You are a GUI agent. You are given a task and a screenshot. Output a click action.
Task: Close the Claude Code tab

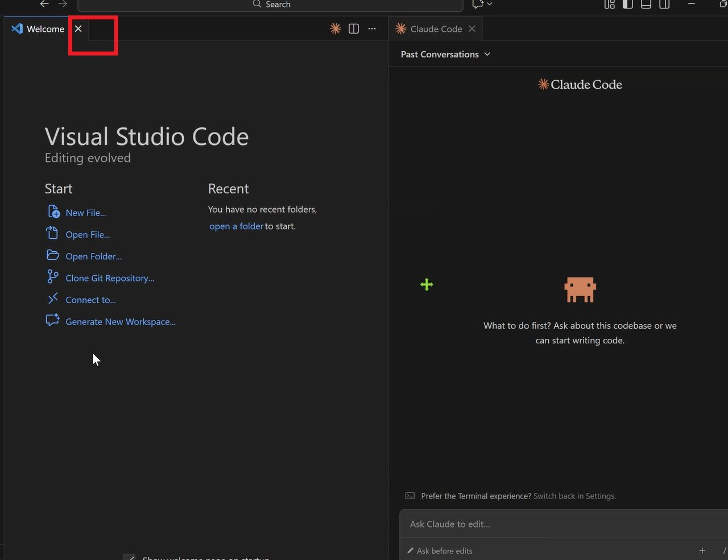(x=472, y=29)
